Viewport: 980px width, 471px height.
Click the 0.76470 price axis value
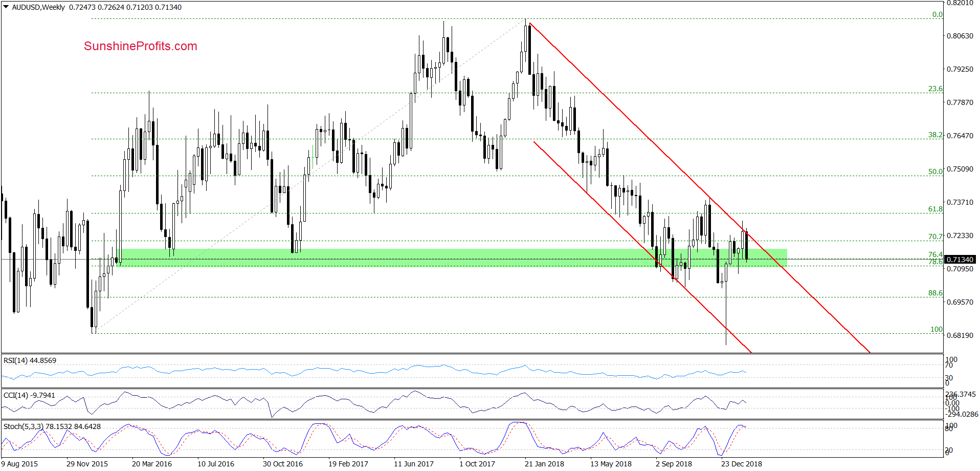tap(960, 136)
